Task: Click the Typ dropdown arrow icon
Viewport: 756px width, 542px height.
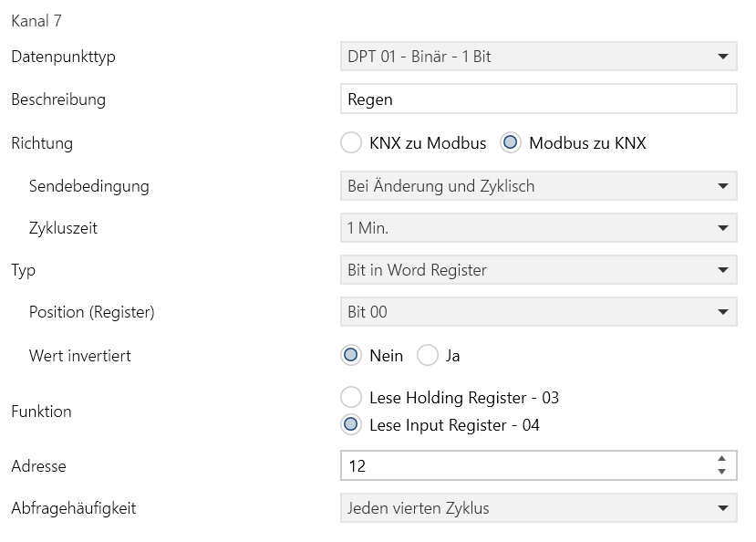Action: pyautogui.click(x=722, y=270)
